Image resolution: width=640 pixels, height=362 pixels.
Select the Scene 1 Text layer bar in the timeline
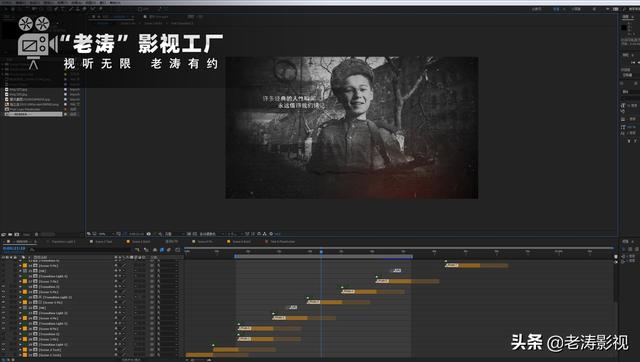(x=216, y=355)
